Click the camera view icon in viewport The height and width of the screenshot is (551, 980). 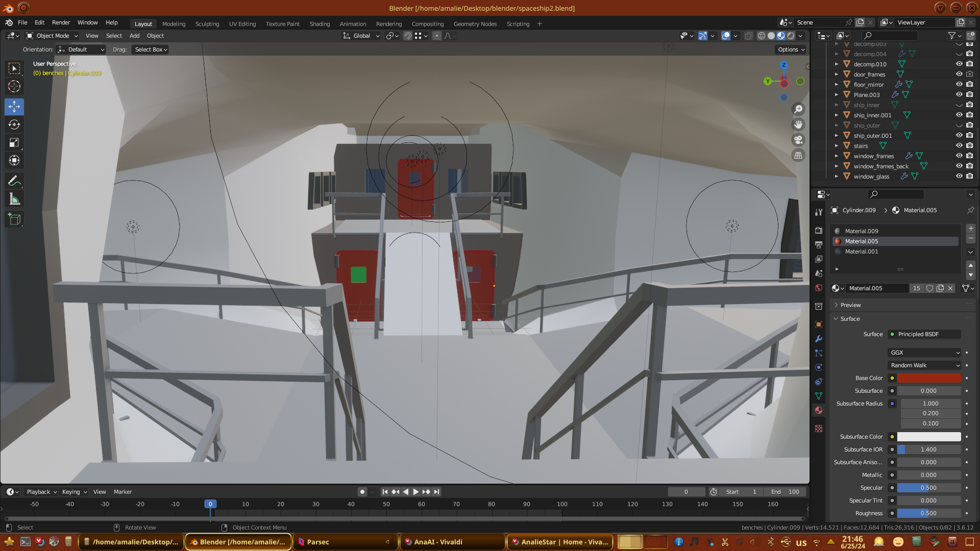point(798,140)
